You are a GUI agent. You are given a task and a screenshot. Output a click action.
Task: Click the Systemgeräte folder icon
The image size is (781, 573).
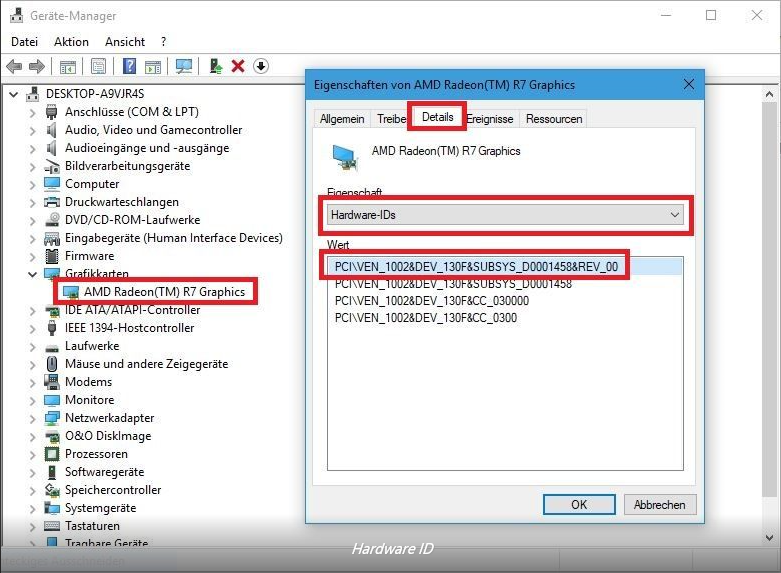pyautogui.click(x=52, y=508)
